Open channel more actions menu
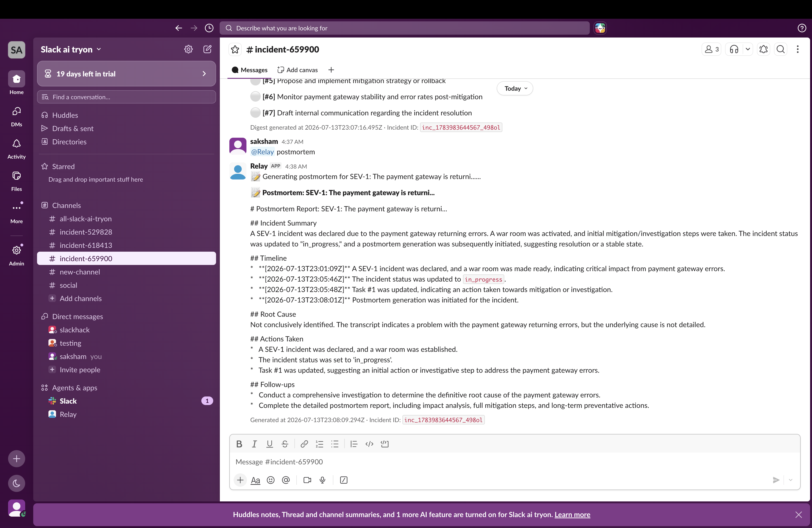Viewport: 812px width, 528px height. click(798, 49)
